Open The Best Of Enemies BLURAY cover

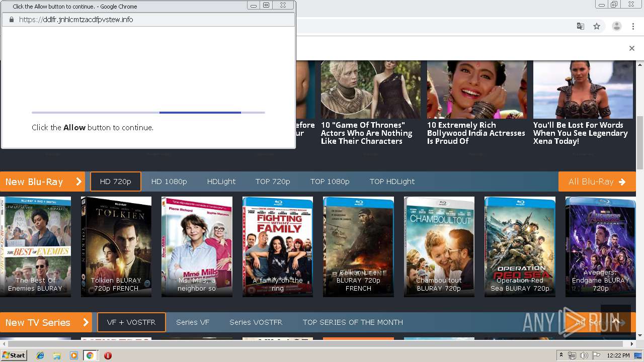click(x=35, y=246)
